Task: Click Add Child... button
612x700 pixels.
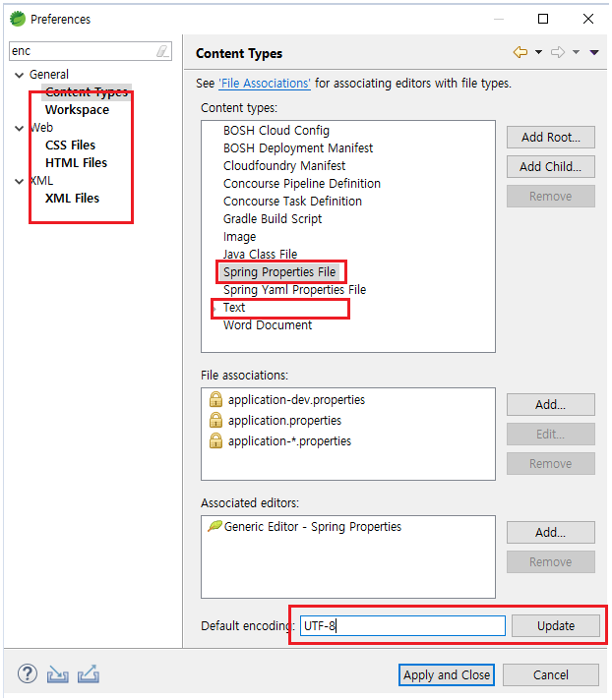Action: point(551,166)
